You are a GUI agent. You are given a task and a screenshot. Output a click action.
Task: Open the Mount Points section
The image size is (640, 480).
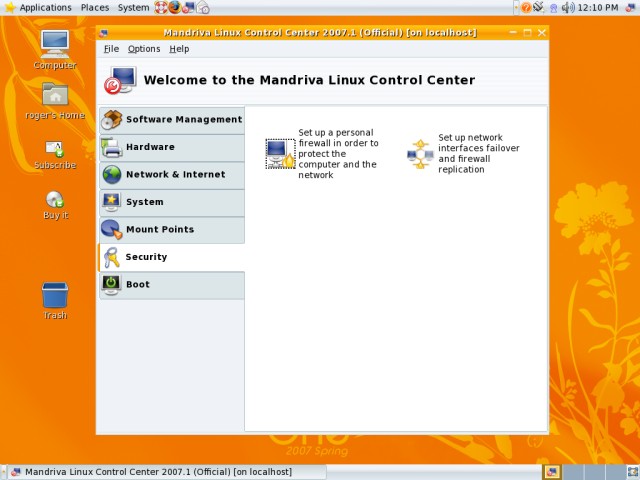pyautogui.click(x=172, y=230)
